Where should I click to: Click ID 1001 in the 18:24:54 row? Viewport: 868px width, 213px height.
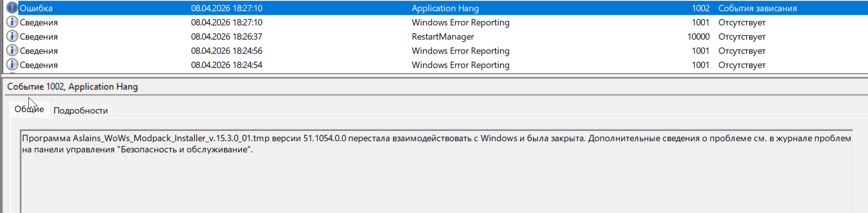tap(700, 65)
